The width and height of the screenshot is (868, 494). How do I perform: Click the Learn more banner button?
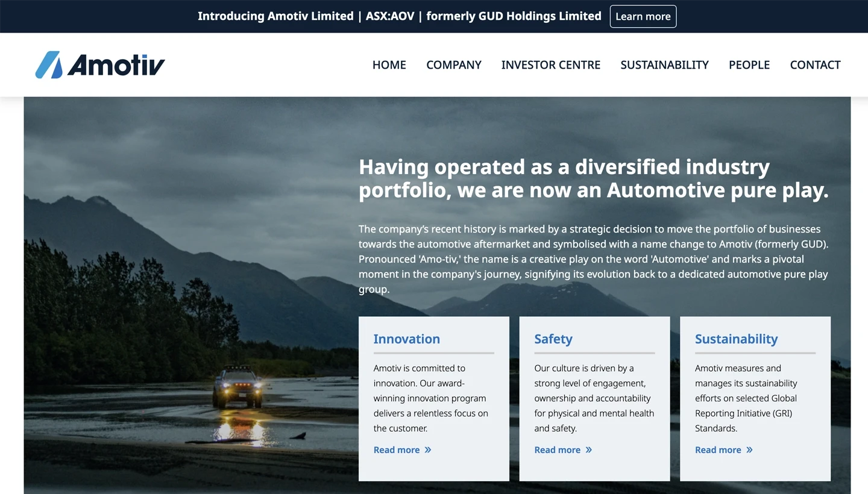click(x=643, y=16)
